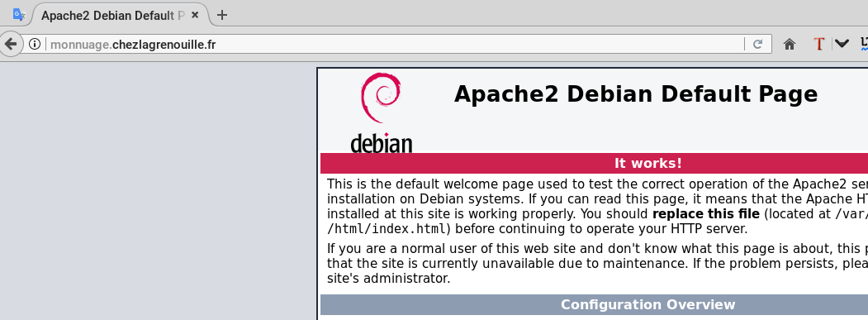Click the "/html/index.html" path text
Screen dimensions: 868x320
click(x=387, y=228)
